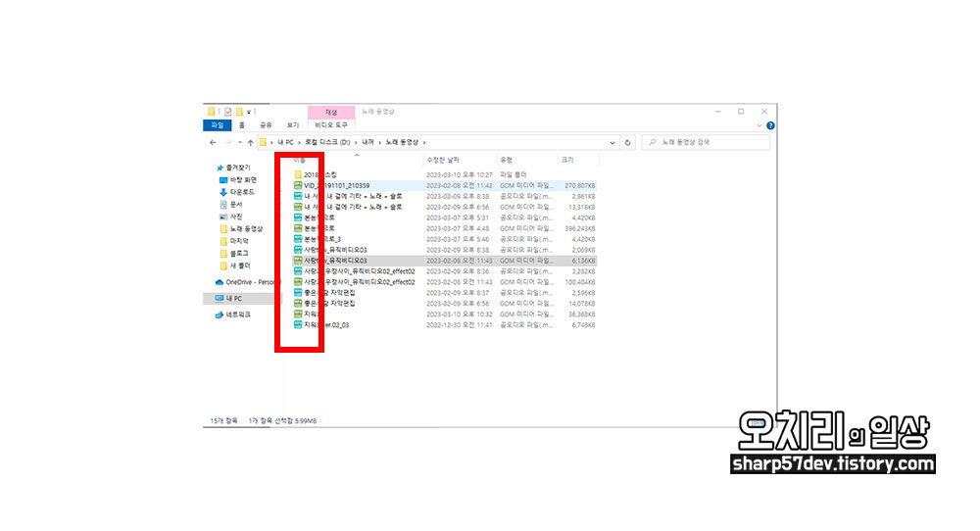Screen dimensions: 980x531
Task: Open 바탕 화면 in the sidebar
Action: (x=243, y=180)
